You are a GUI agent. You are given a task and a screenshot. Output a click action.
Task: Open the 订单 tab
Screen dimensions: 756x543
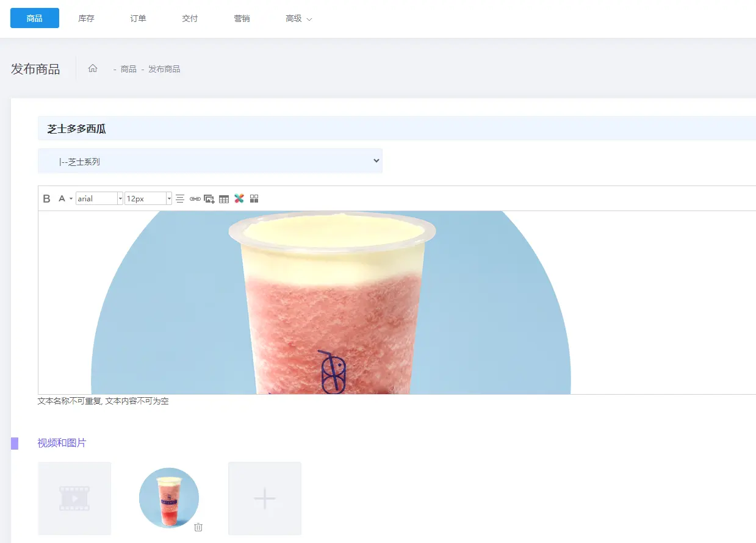pos(139,18)
